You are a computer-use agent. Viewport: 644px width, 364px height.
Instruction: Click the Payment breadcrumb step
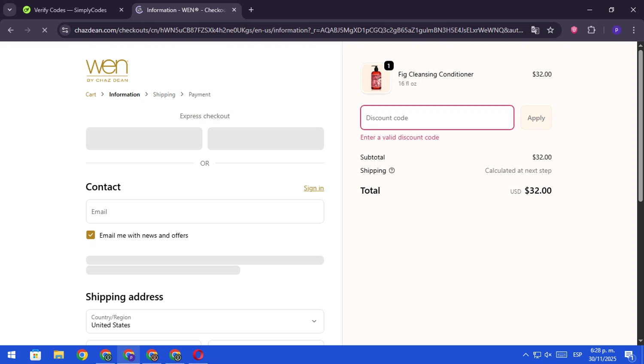point(199,95)
